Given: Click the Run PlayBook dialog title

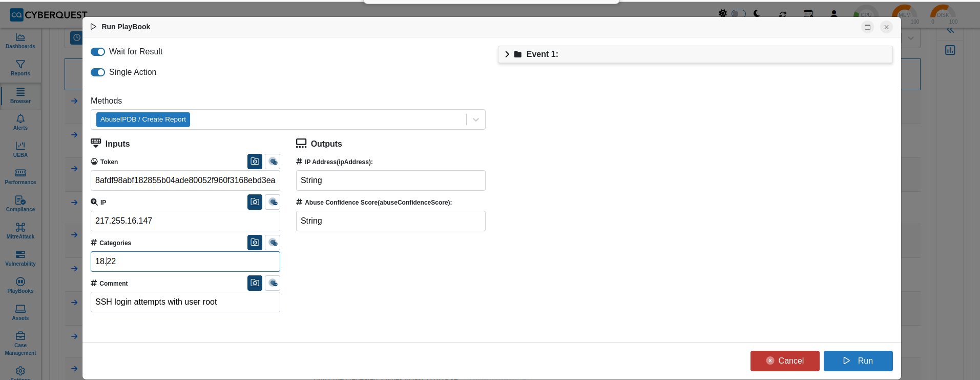Looking at the screenshot, I should (126, 27).
